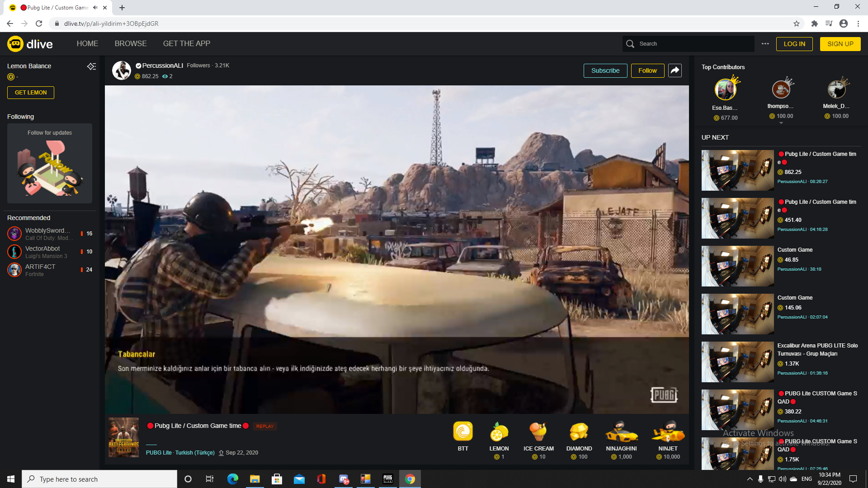Open Chrome profile account icon
The height and width of the screenshot is (488, 868).
click(844, 23)
